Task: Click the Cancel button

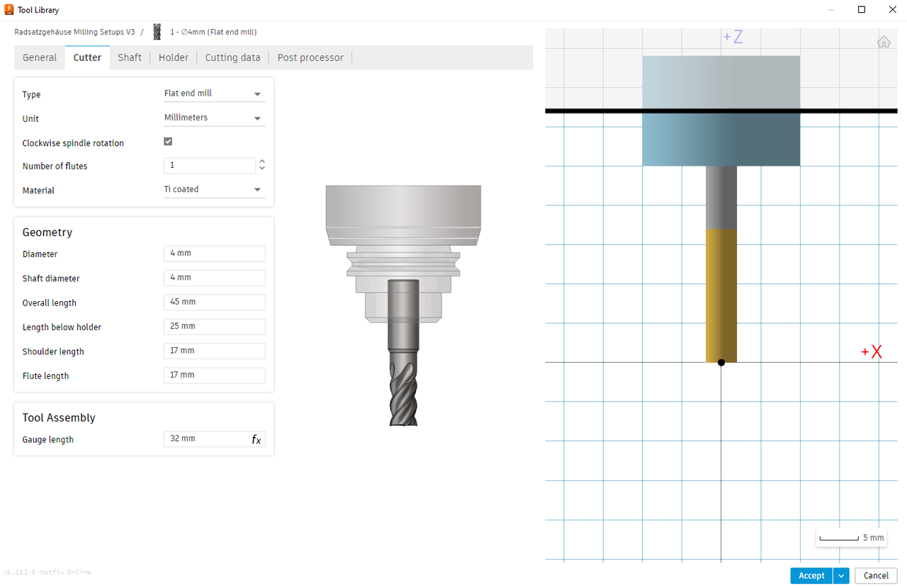Action: [877, 576]
